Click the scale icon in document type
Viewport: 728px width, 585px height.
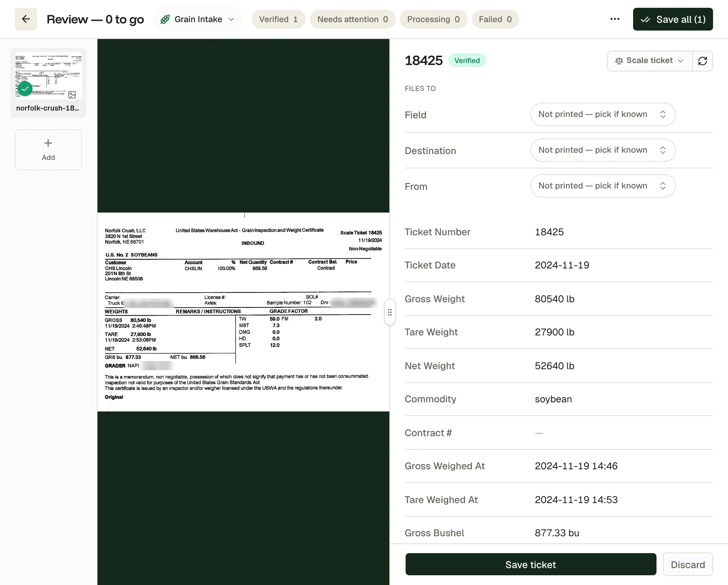(x=619, y=61)
